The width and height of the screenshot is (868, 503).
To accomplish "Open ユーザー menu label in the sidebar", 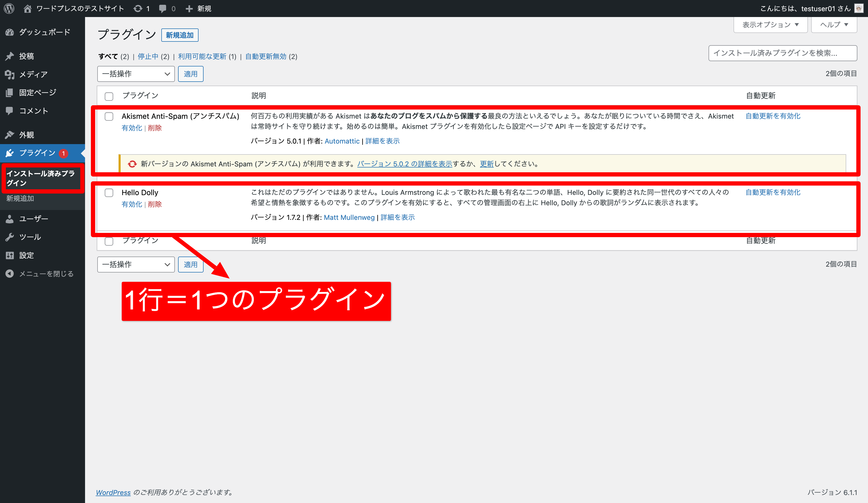I will (x=34, y=219).
